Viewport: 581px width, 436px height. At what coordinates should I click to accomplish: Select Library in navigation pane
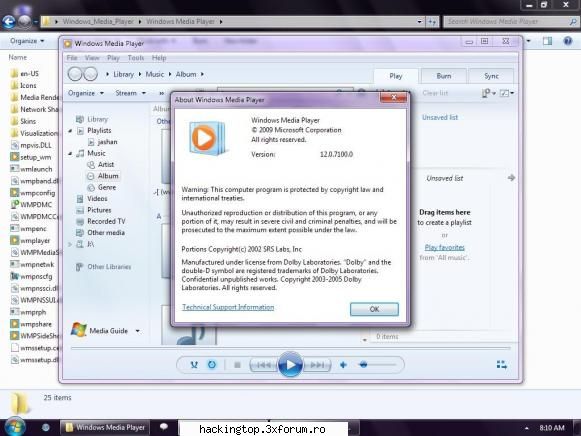[97, 119]
